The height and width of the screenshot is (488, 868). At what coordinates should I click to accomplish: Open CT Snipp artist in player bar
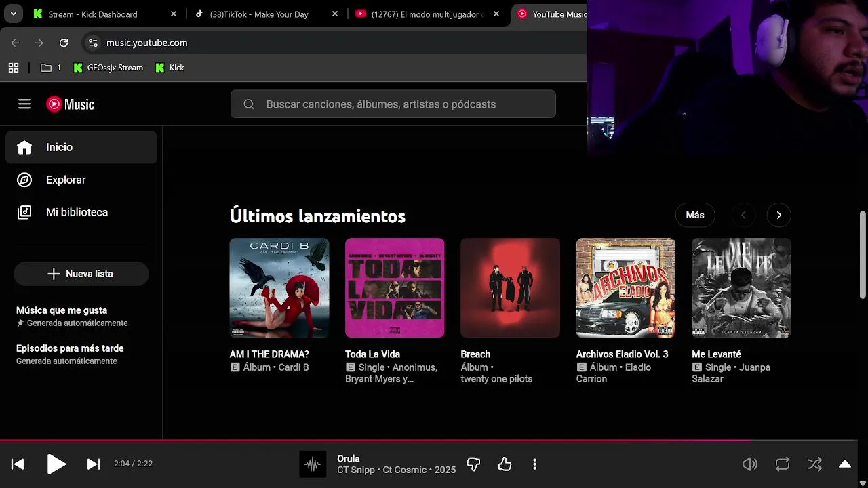(x=356, y=470)
